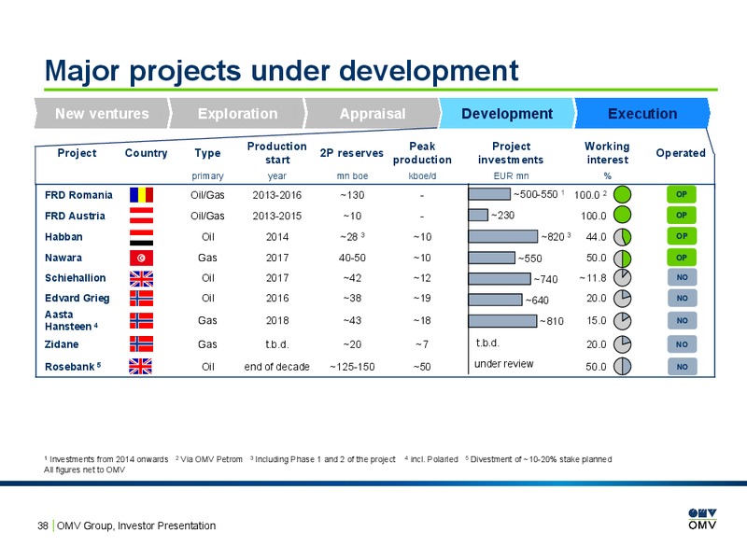The height and width of the screenshot is (560, 747).
Task: Click the UK flag in Schiehallion row
Action: pos(142,278)
